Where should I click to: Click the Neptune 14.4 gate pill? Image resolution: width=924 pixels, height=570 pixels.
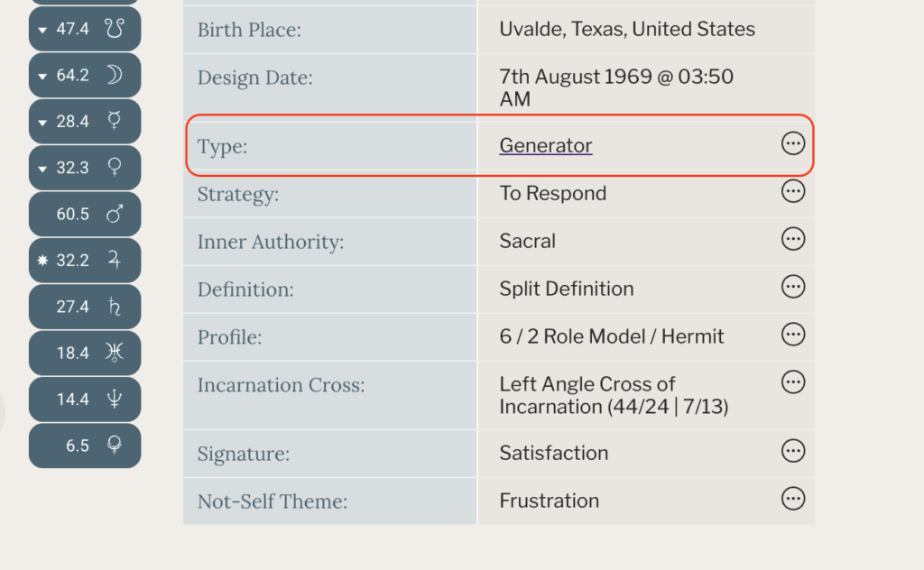click(x=85, y=400)
